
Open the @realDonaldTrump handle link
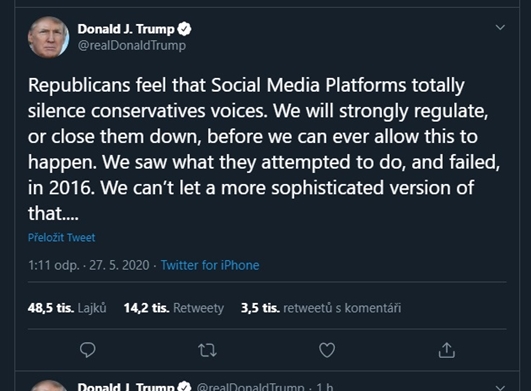point(132,45)
